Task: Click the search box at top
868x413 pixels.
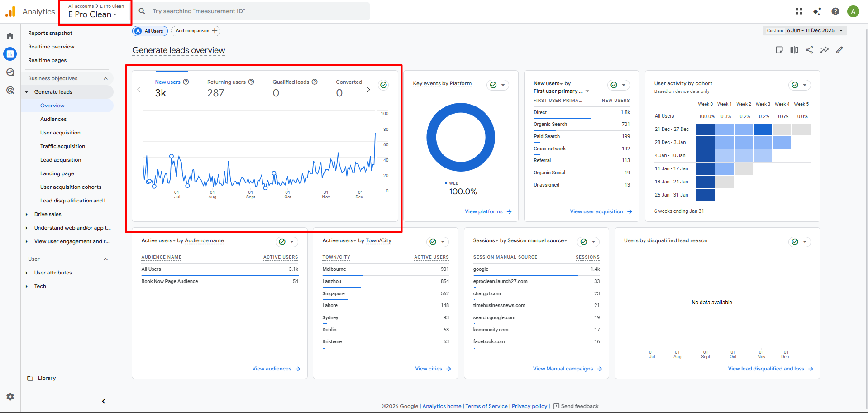Action: (x=253, y=11)
